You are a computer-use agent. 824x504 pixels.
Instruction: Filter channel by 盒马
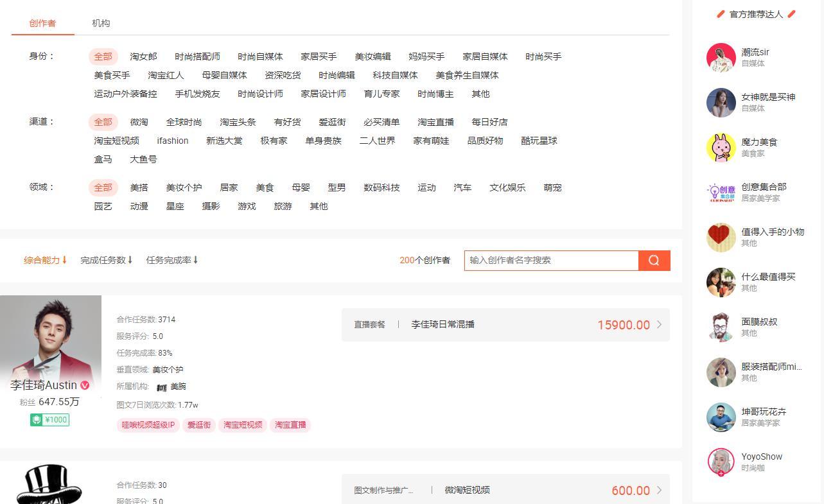(x=103, y=159)
